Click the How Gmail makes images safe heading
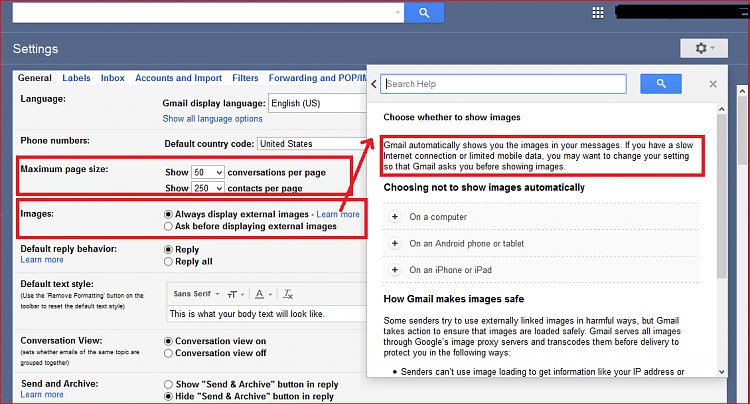Viewport: 750px width, 404px height. click(x=453, y=299)
